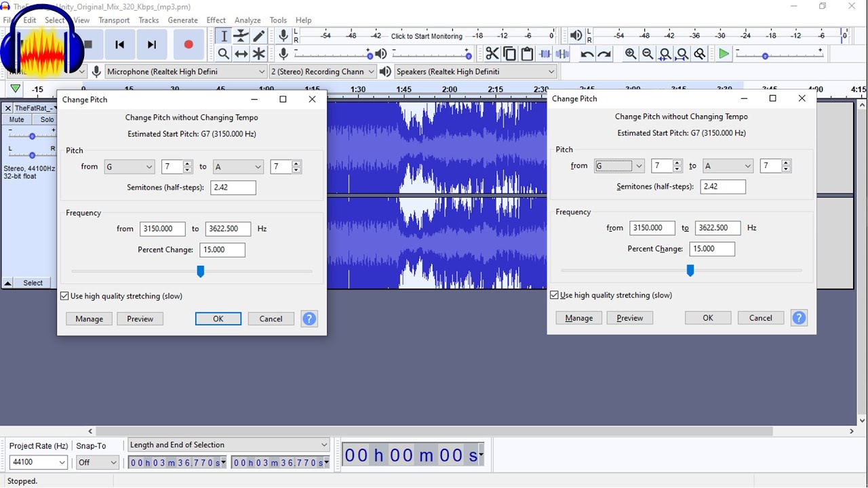This screenshot has height=488, width=868.
Task: Toggle high quality stretching in right dialog
Action: click(x=554, y=295)
